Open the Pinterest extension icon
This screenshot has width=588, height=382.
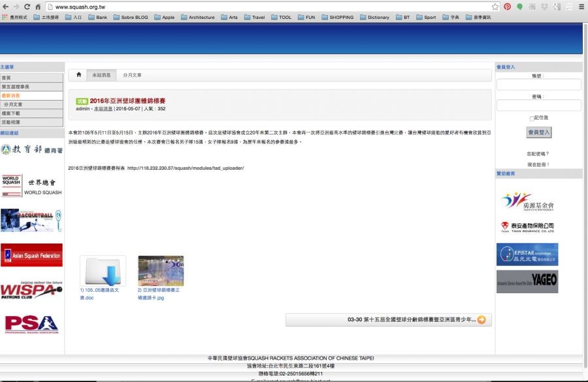point(507,7)
